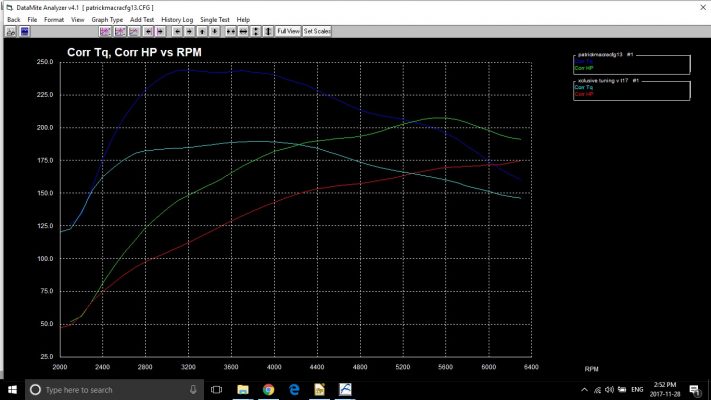711x400 pixels.
Task: Click the second pink graph-line toolbar icon
Action: (x=120, y=31)
